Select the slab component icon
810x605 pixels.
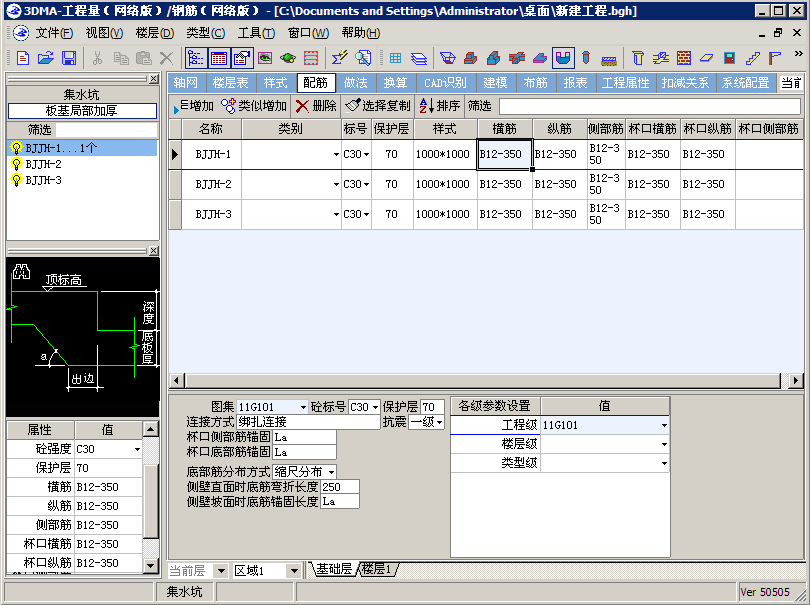(706, 58)
